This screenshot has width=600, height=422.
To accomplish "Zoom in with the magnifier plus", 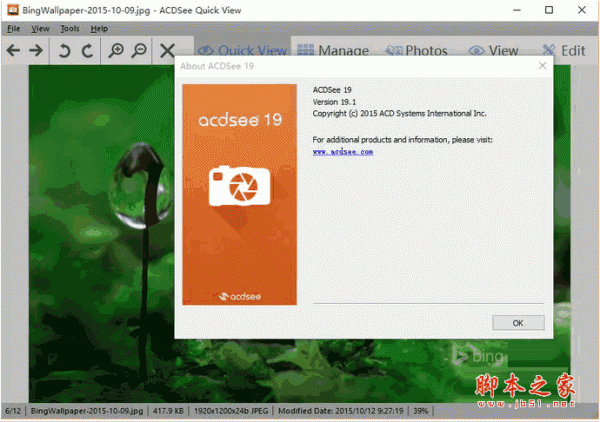I will coord(115,50).
